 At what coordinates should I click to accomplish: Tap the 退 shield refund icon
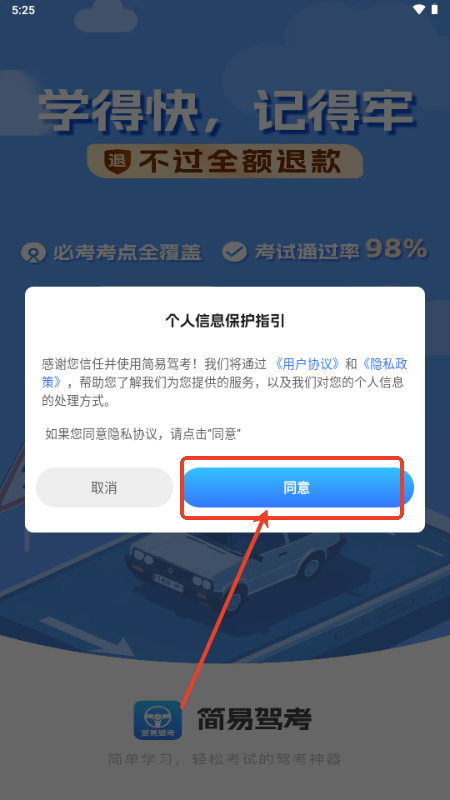[117, 161]
